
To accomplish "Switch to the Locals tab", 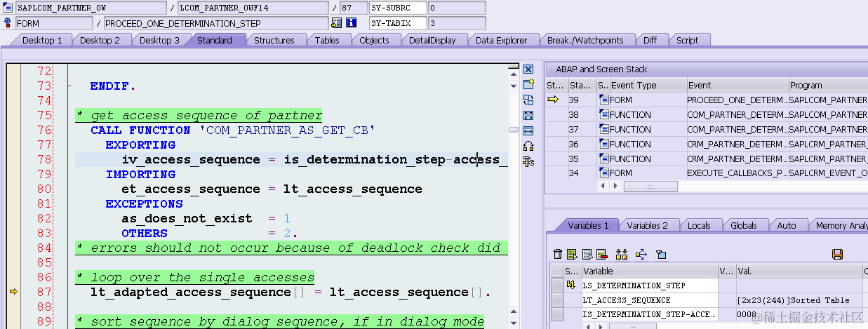I will pyautogui.click(x=698, y=225).
